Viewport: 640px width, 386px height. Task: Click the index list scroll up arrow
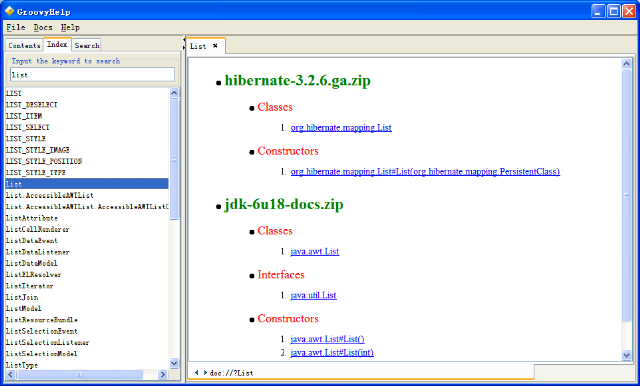click(174, 93)
